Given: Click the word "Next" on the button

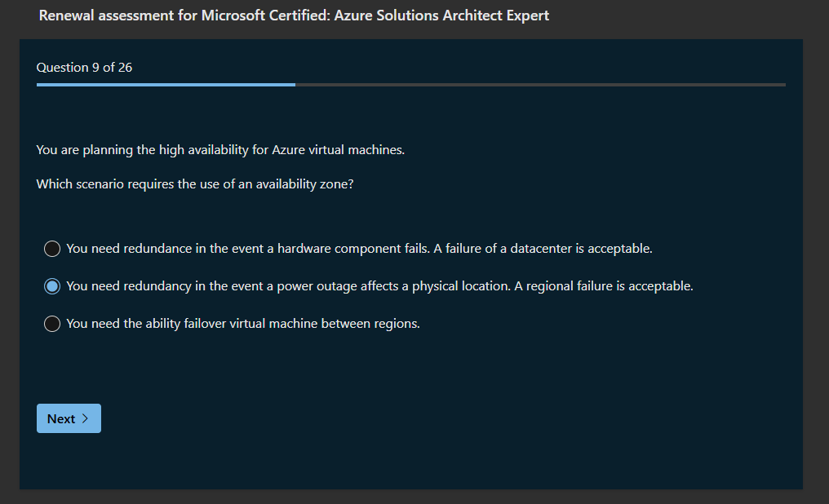Looking at the screenshot, I should tap(61, 418).
